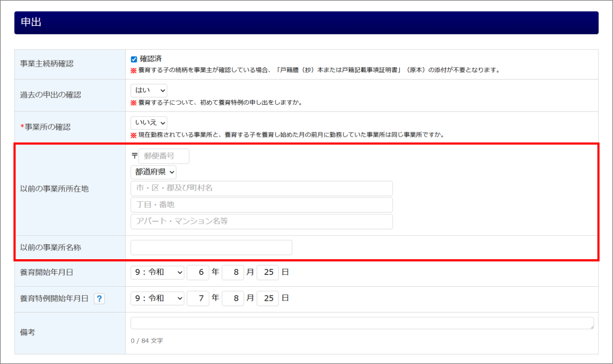Click inside the 備考 remarks text area
Viewport: 613px width, 364px height.
tap(362, 323)
